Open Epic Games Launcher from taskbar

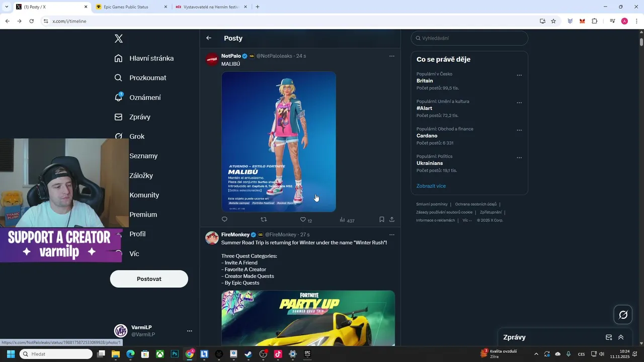tap(307, 354)
